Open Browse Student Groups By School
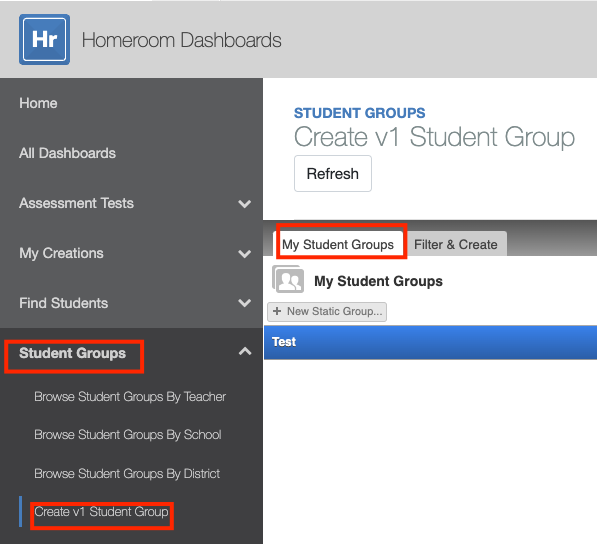Image resolution: width=597 pixels, height=544 pixels. tap(128, 435)
